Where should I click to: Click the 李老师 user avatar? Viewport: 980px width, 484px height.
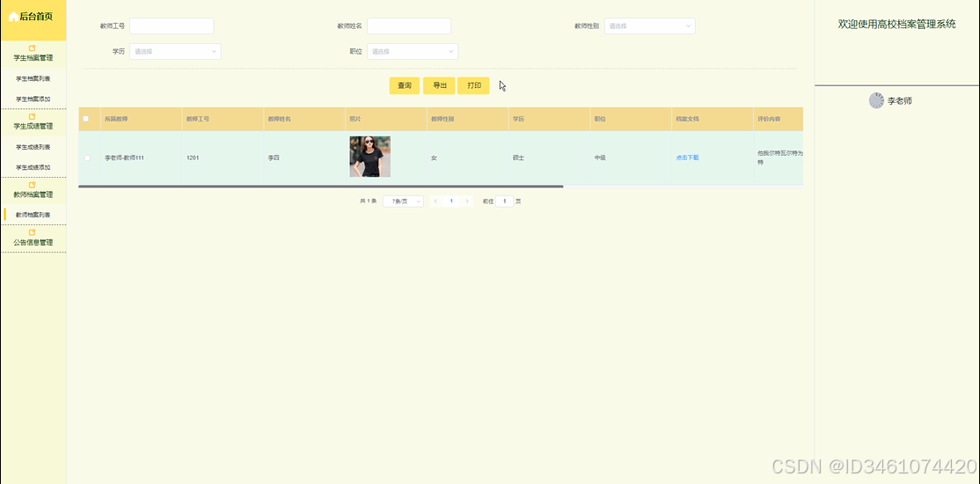click(876, 100)
